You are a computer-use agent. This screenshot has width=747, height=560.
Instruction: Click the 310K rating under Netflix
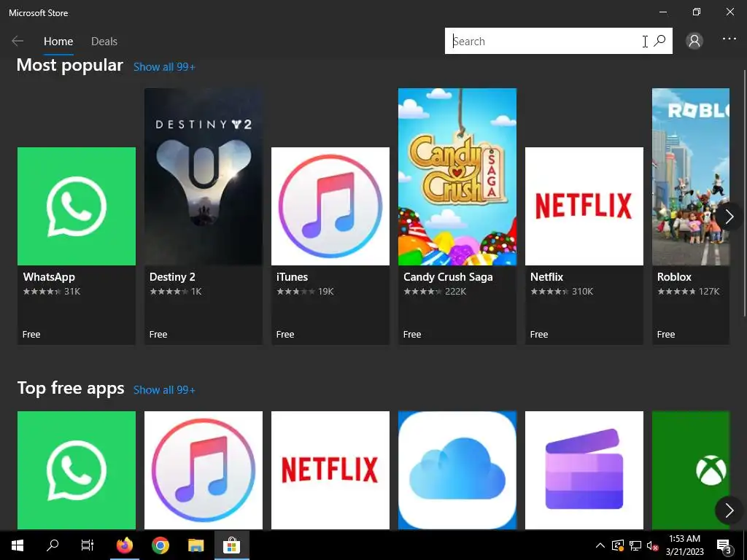[x=582, y=292]
